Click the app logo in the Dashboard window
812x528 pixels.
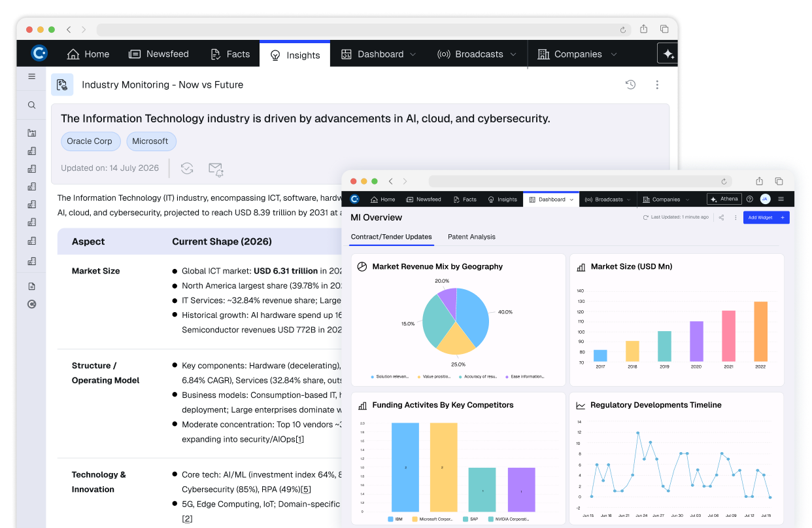click(x=355, y=199)
